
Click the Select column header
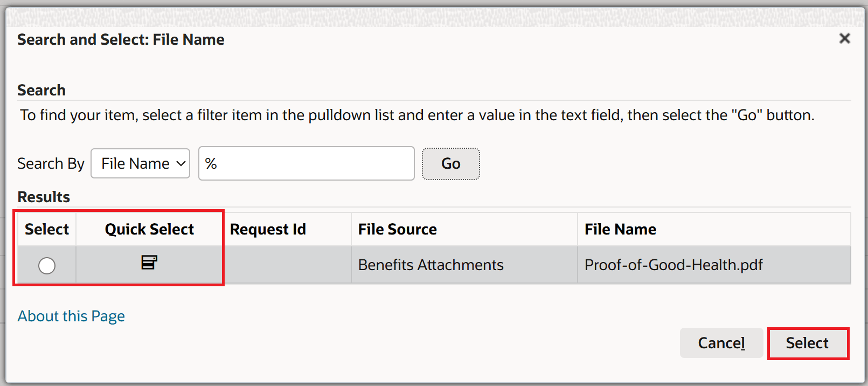pos(46,229)
